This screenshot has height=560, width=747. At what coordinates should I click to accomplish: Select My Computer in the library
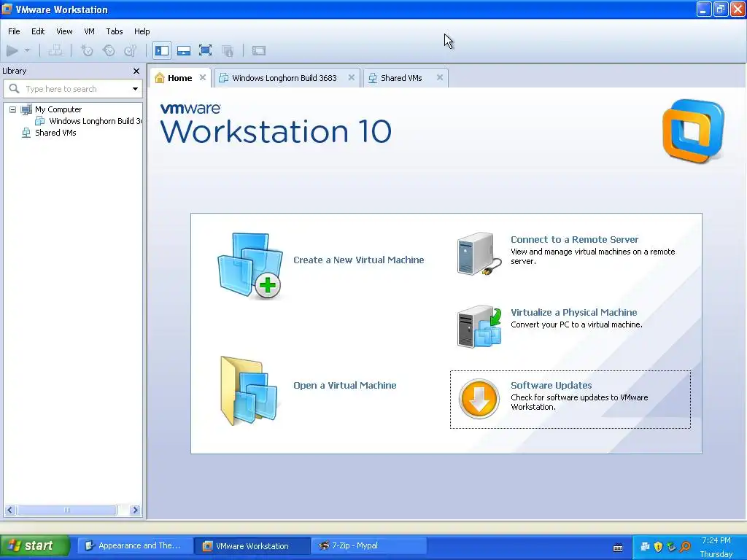[58, 109]
